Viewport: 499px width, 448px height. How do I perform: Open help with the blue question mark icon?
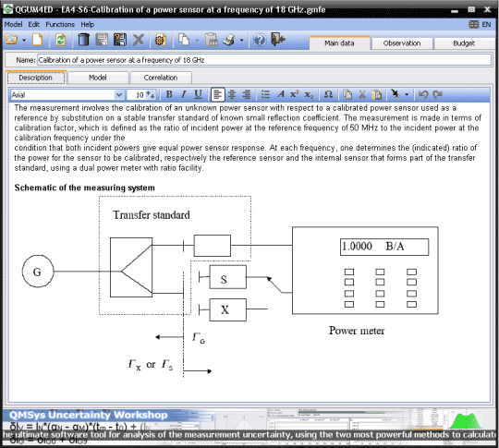260,40
